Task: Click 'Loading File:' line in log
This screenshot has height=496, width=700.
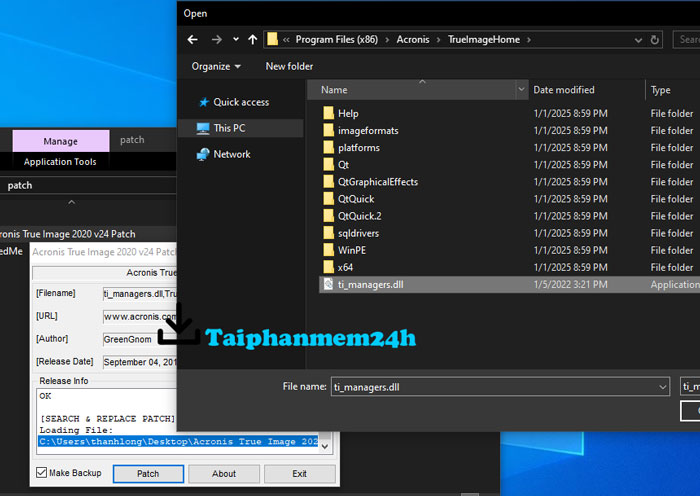Action: (75, 430)
